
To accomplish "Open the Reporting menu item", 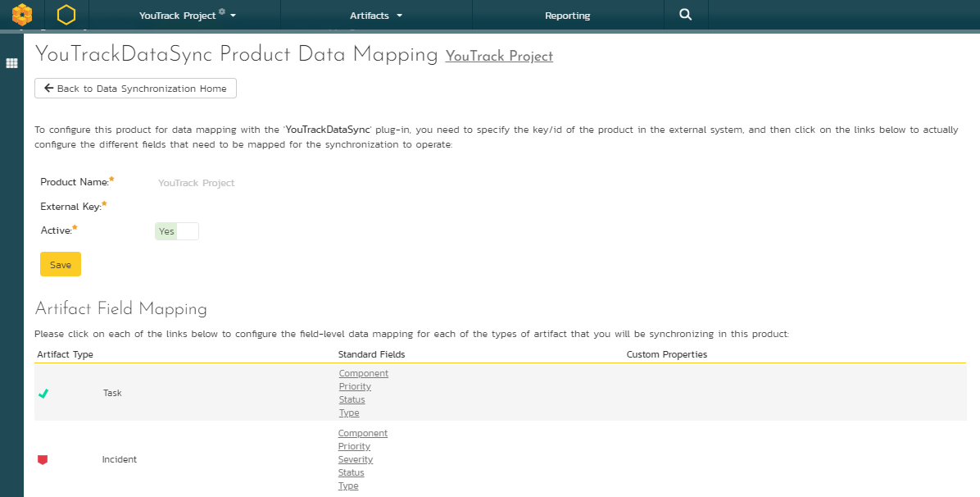I will pos(568,16).
